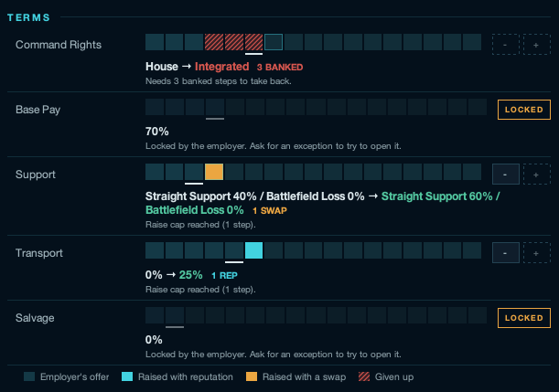Decrease the Transport term with minus

(506, 253)
